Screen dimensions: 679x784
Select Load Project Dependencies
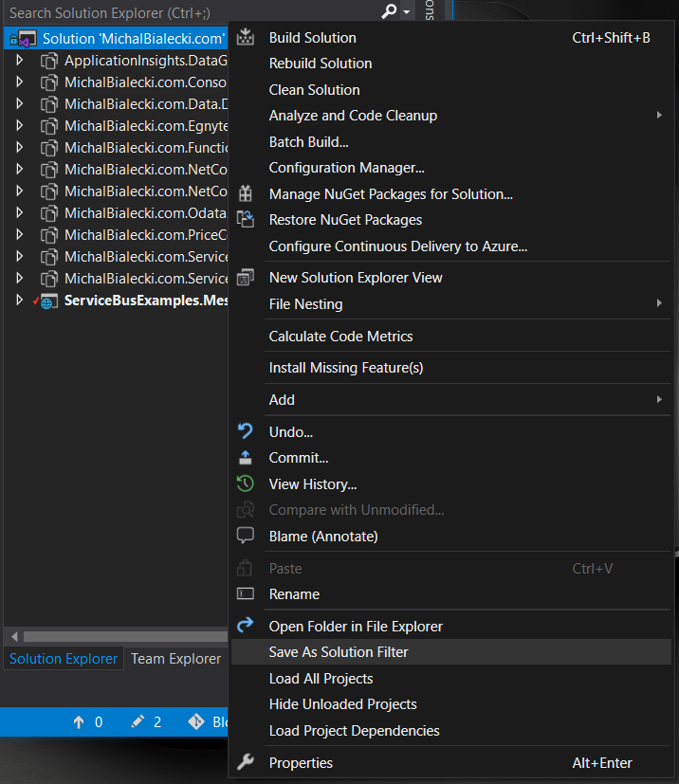tap(451, 731)
